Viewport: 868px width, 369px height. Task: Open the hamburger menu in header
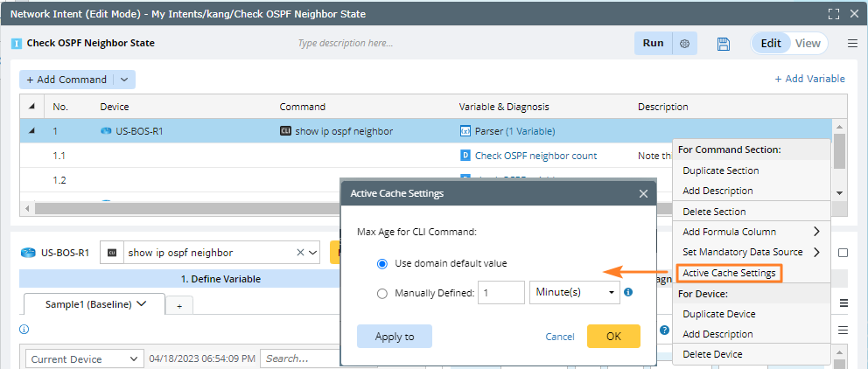[852, 44]
